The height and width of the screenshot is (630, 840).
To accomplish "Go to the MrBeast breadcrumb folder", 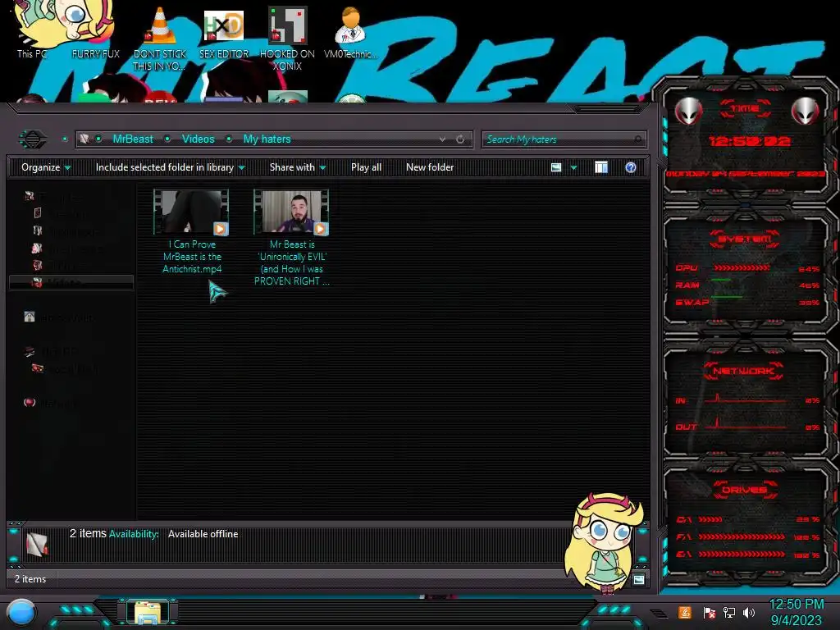I will (x=133, y=139).
